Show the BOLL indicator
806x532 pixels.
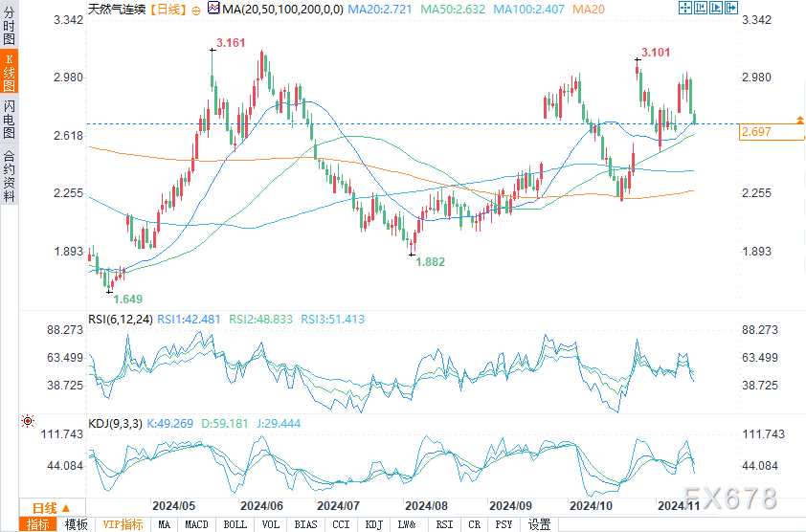click(x=235, y=524)
